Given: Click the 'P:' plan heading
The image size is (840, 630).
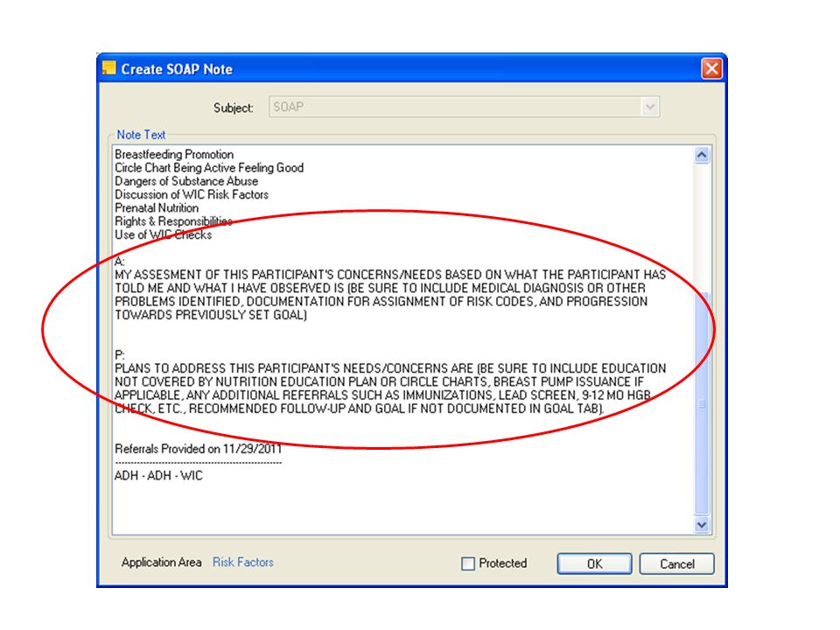Looking at the screenshot, I should pyautogui.click(x=120, y=355).
